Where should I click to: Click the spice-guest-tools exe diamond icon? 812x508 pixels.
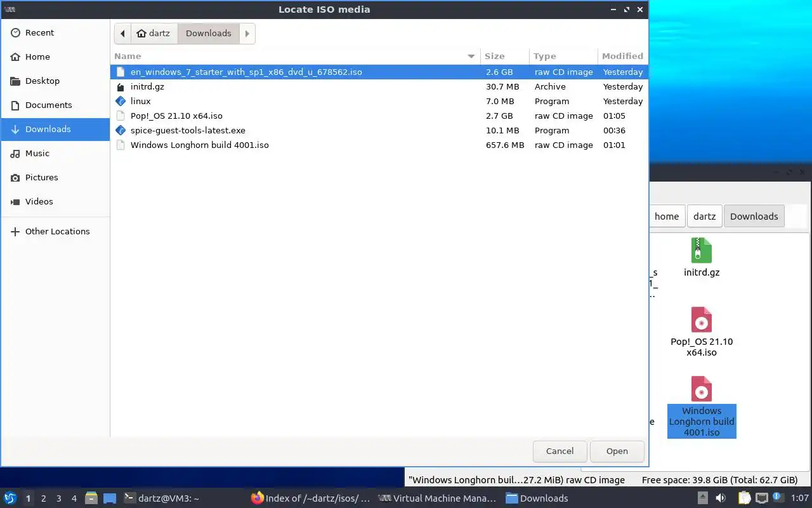click(121, 130)
